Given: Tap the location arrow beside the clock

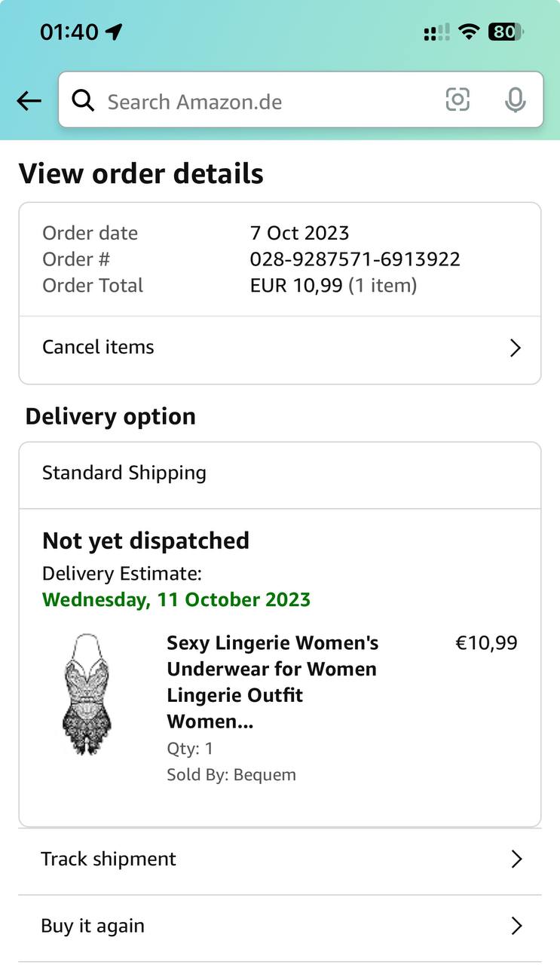Looking at the screenshot, I should tap(114, 32).
